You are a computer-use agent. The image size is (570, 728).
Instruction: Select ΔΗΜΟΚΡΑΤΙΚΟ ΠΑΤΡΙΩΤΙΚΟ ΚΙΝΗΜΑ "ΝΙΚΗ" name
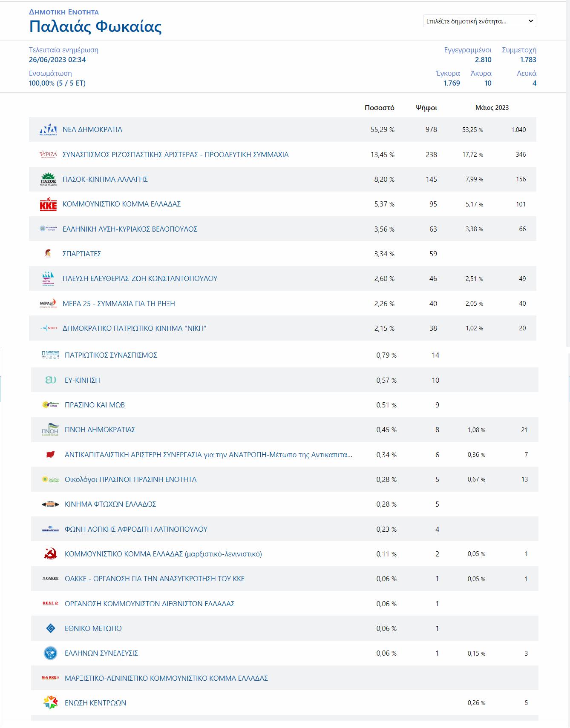(134, 328)
